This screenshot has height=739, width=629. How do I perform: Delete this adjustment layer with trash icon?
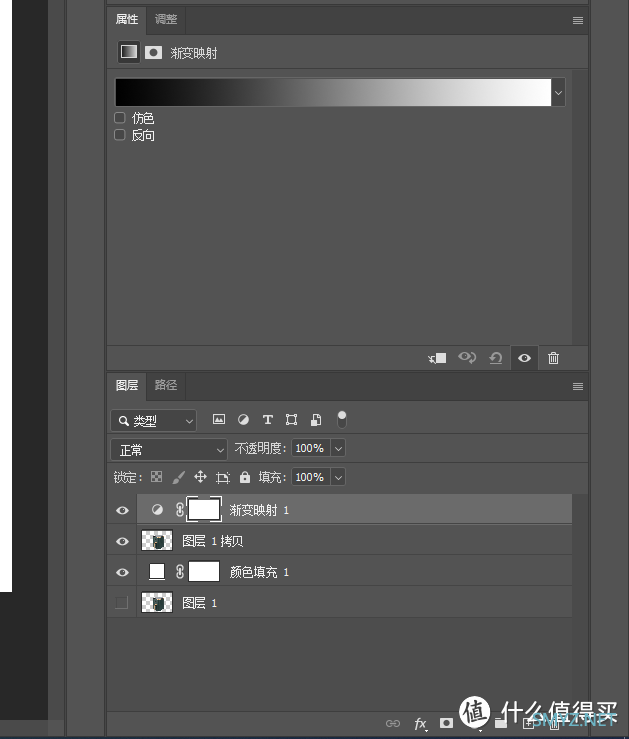click(x=554, y=358)
